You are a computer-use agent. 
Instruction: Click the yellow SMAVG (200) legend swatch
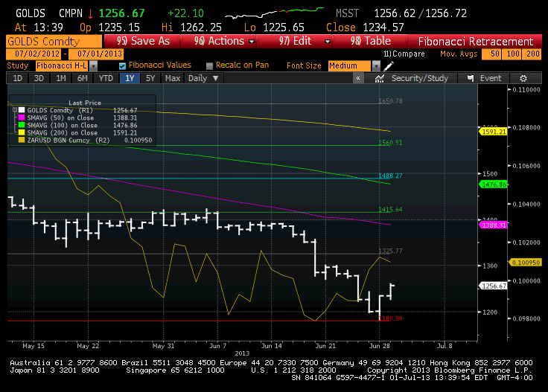22,132
